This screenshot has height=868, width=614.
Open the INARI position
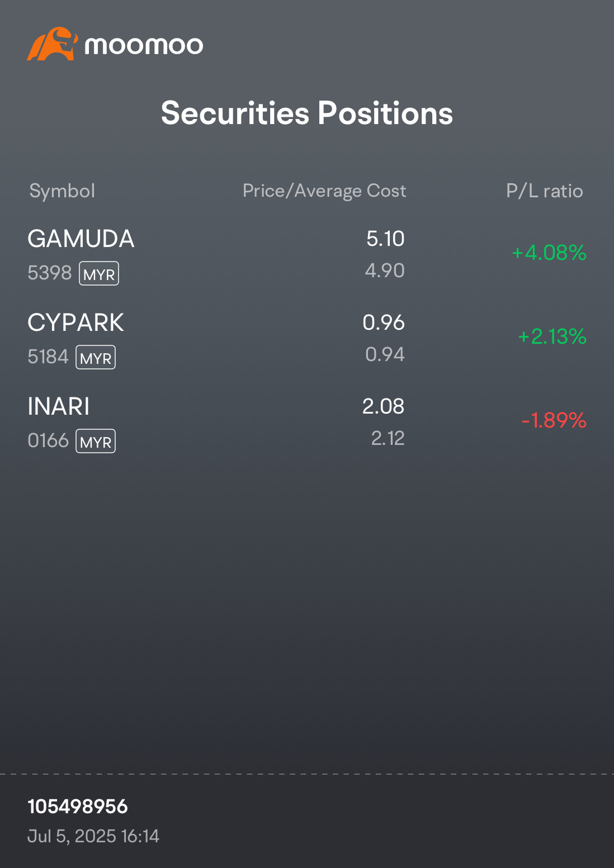pyautogui.click(x=307, y=423)
